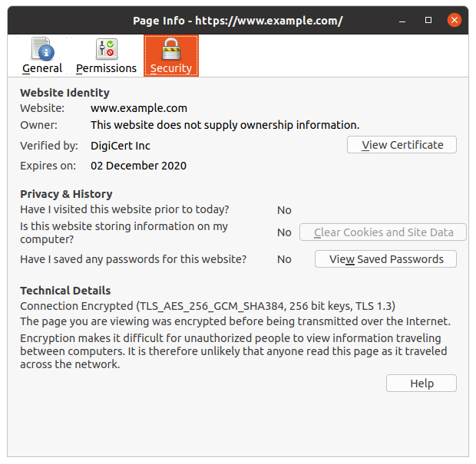Click the expiry date 02 December 2020
This screenshot has width=476, height=464.
pos(138,166)
